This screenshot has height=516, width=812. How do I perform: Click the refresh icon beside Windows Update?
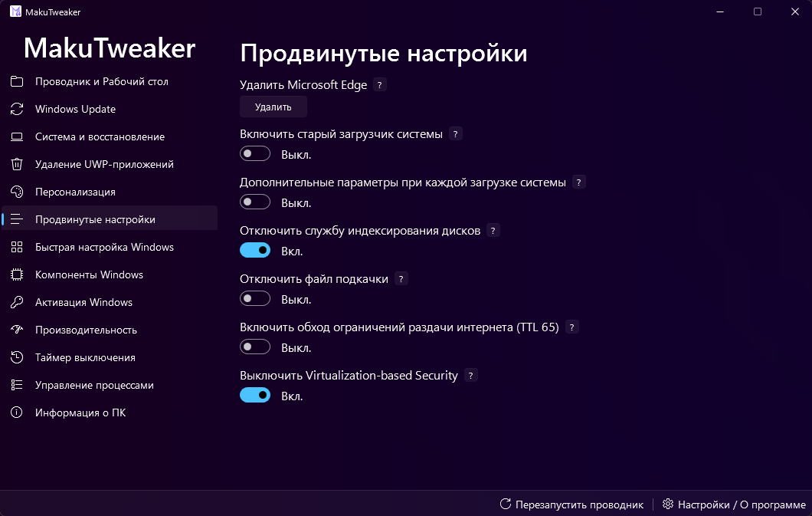(x=17, y=109)
